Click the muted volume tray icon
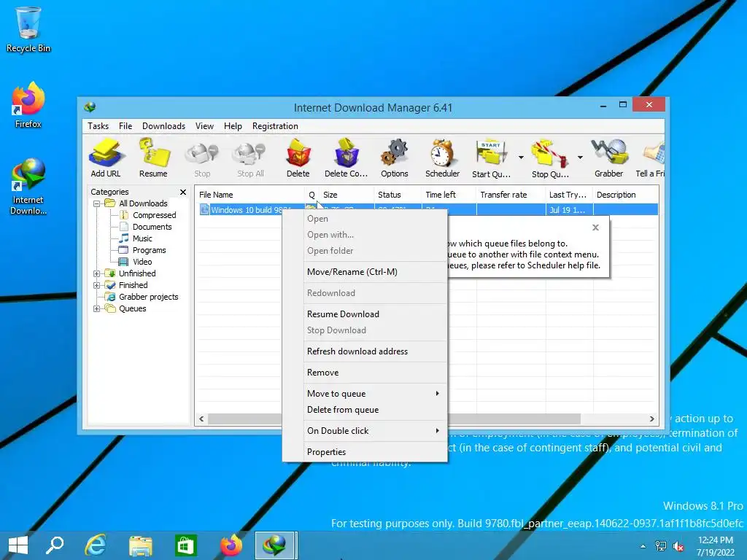Viewport: 747px width, 560px height. click(x=678, y=547)
